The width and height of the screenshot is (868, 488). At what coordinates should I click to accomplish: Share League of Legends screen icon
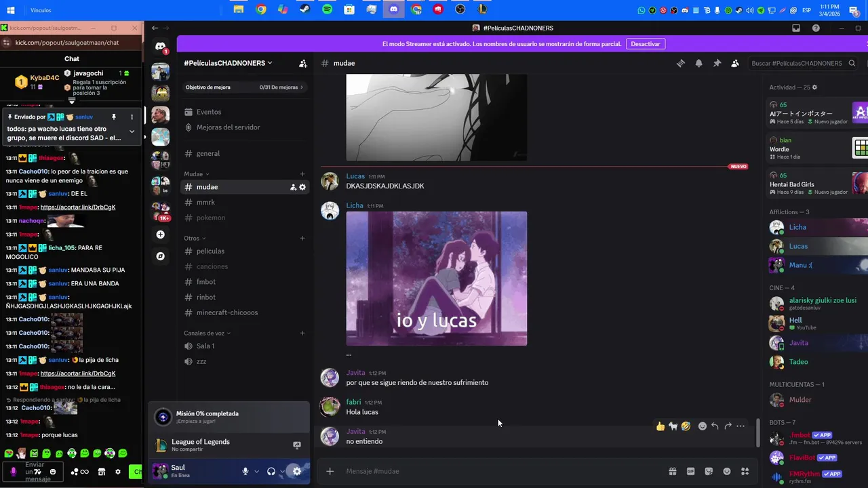[x=296, y=445]
